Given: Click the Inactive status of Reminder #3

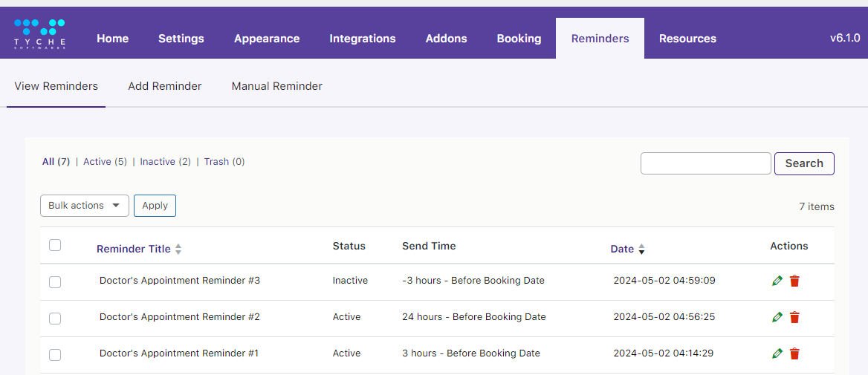Looking at the screenshot, I should [x=350, y=281].
